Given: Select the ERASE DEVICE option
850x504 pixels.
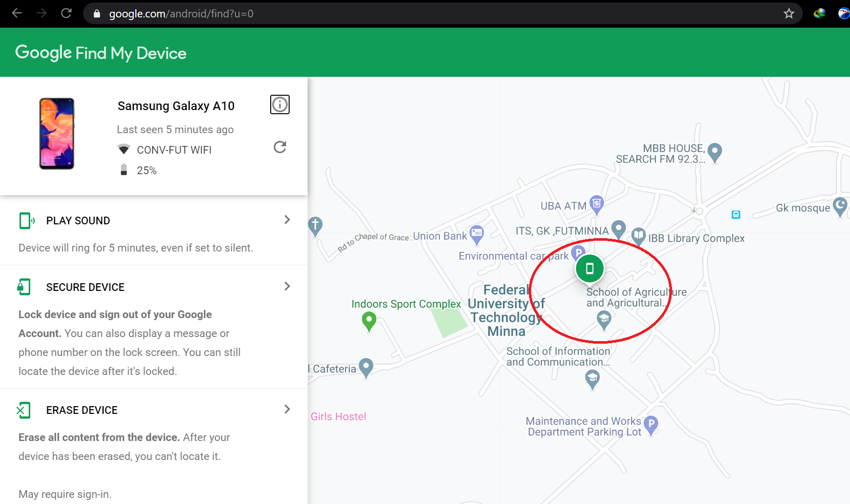Looking at the screenshot, I should pyautogui.click(x=82, y=410).
